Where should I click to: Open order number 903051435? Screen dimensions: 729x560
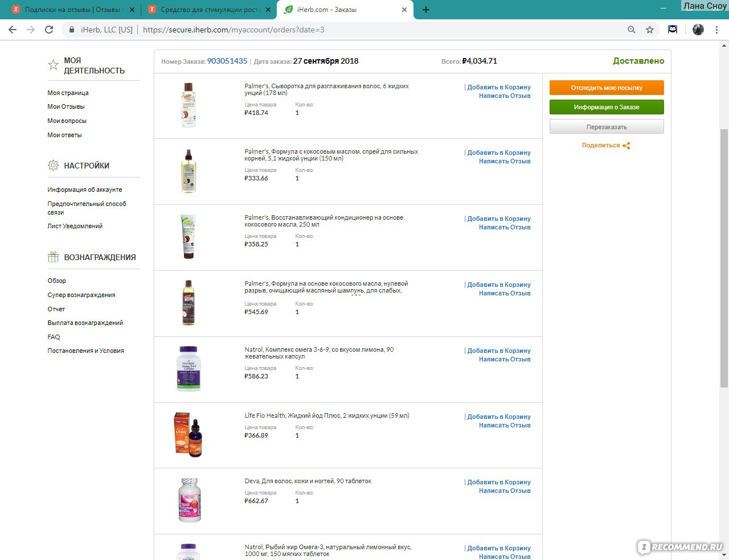[227, 61]
